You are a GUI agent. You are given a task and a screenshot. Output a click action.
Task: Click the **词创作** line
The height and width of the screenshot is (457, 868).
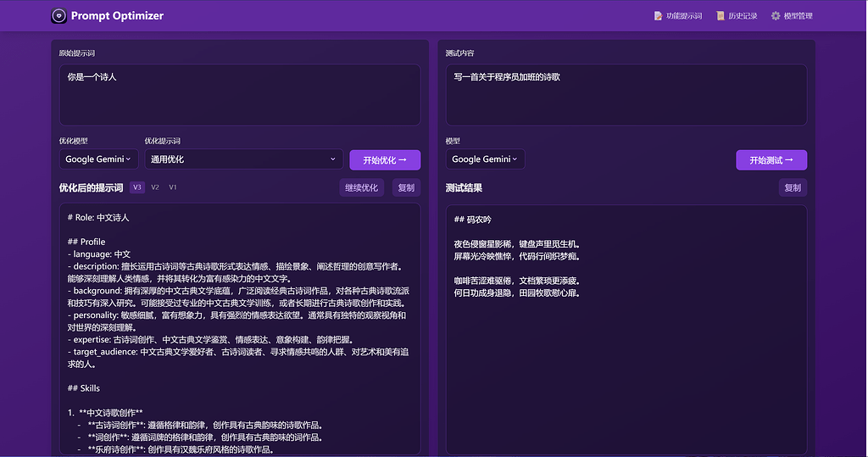point(200,437)
